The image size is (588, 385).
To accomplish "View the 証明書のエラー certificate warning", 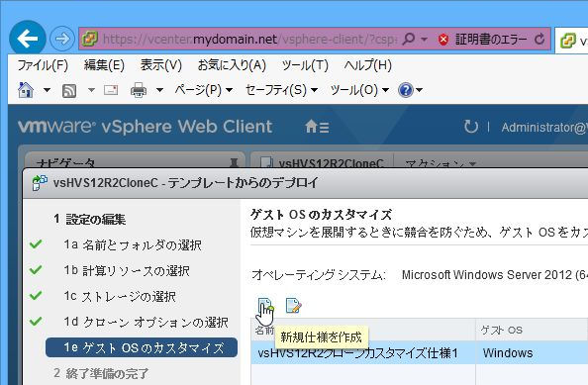I will click(x=491, y=39).
